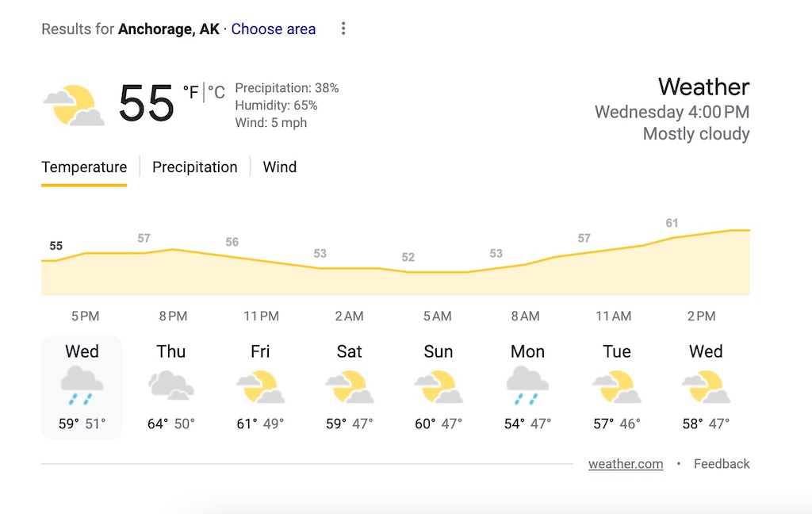Switch to the Precipitation tab
Image resolution: width=812 pixels, height=514 pixels.
coord(195,167)
